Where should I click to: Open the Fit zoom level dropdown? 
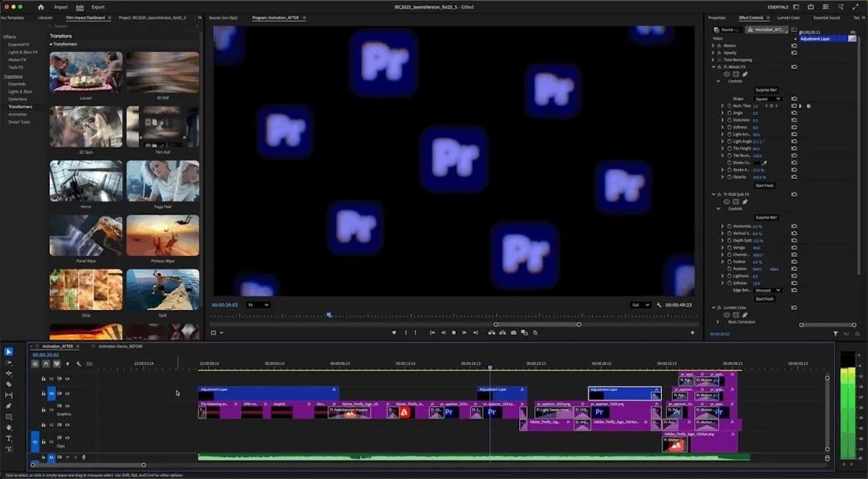tap(258, 305)
